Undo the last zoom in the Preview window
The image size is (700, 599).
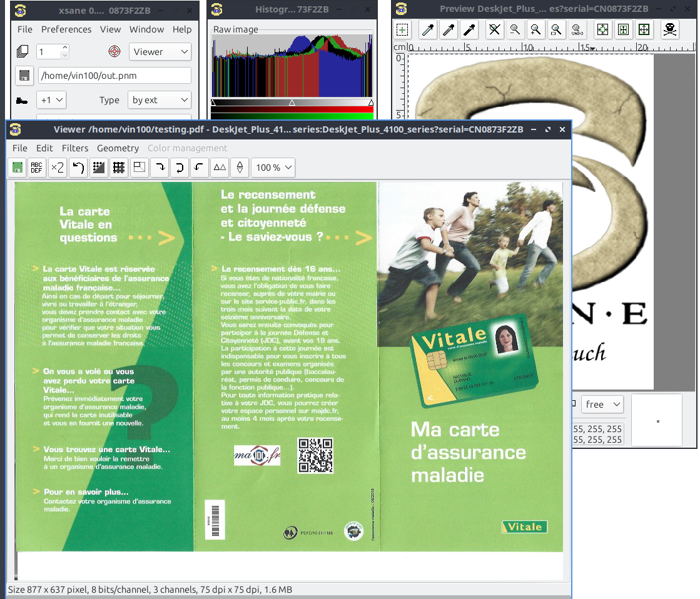577,29
